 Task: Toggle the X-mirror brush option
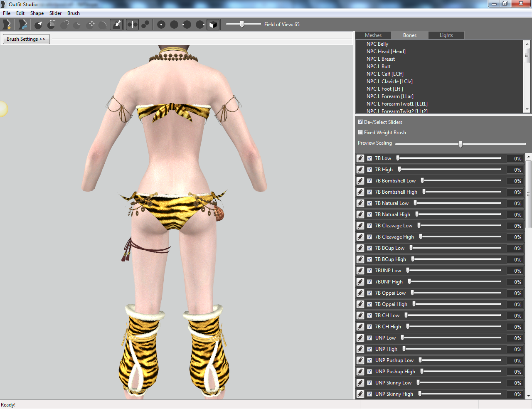(x=132, y=25)
